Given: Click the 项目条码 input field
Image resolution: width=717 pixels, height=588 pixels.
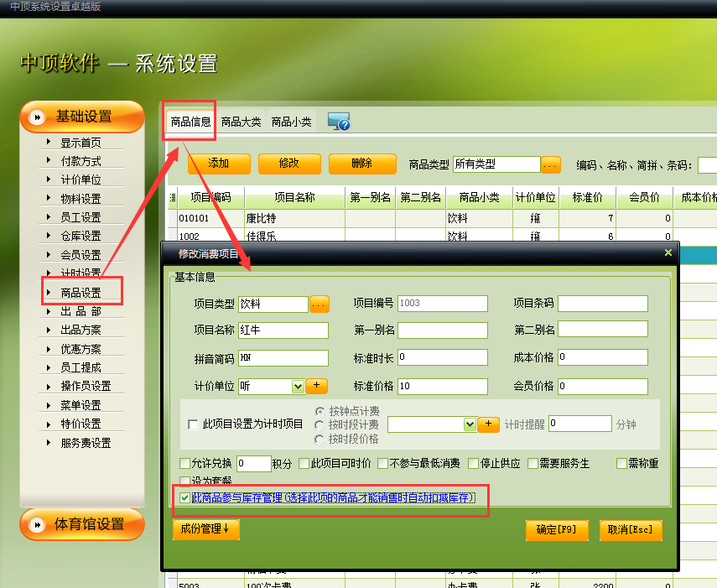Looking at the screenshot, I should [603, 304].
